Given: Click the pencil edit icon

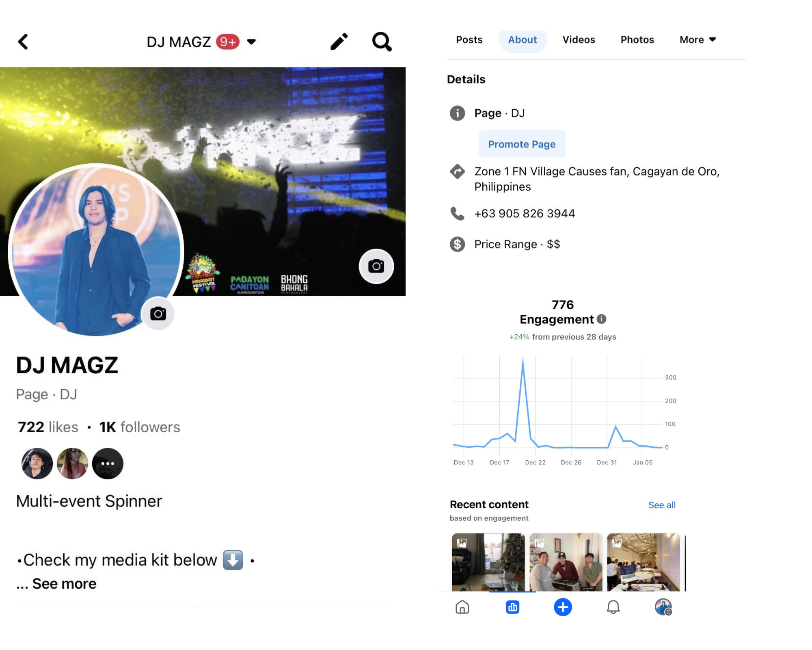Looking at the screenshot, I should tap(339, 41).
